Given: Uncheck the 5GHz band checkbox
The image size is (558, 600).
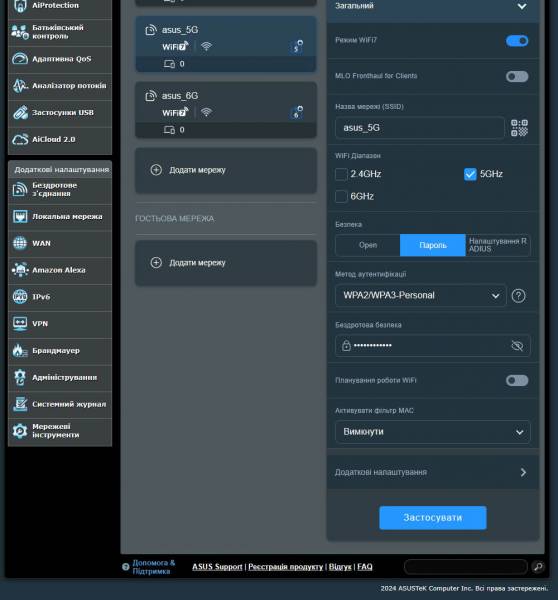Looking at the screenshot, I should click(x=470, y=174).
